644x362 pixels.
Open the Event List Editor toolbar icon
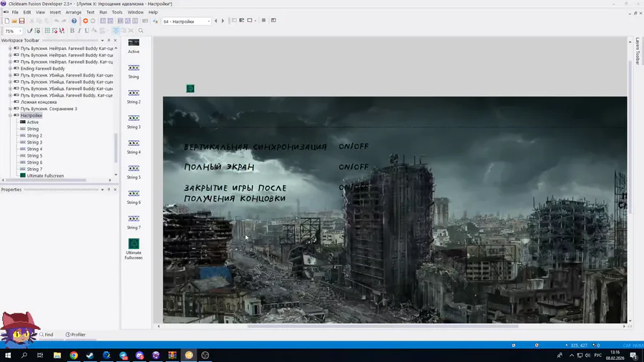128,21
